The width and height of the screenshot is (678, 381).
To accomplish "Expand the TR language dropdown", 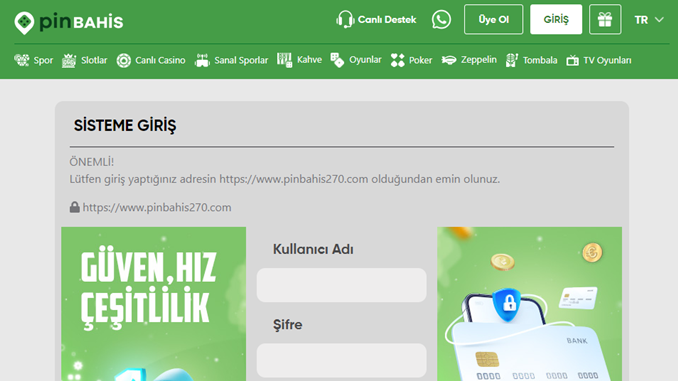I will coord(649,20).
